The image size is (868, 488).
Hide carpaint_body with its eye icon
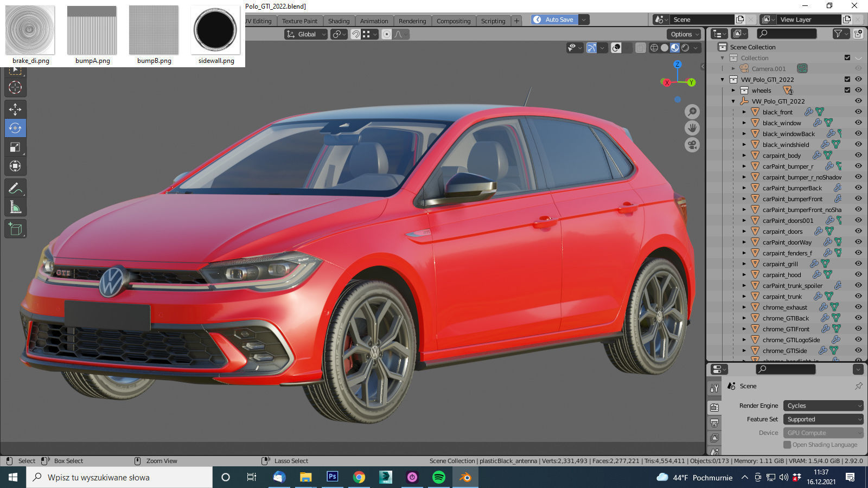click(858, 155)
